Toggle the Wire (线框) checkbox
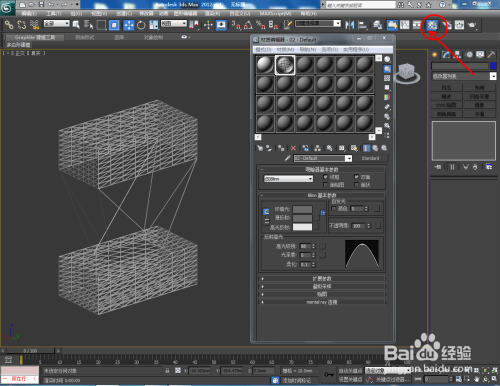The image size is (500, 386). click(x=326, y=177)
